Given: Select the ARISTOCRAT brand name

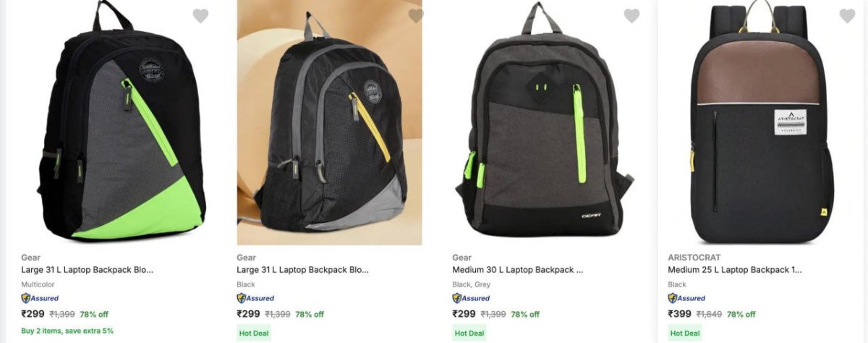Looking at the screenshot, I should point(694,258).
